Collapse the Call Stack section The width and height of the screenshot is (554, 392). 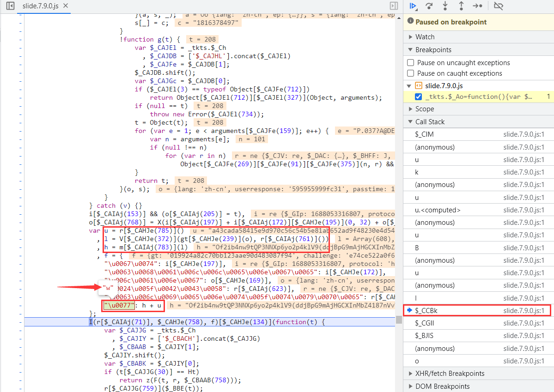(x=429, y=122)
